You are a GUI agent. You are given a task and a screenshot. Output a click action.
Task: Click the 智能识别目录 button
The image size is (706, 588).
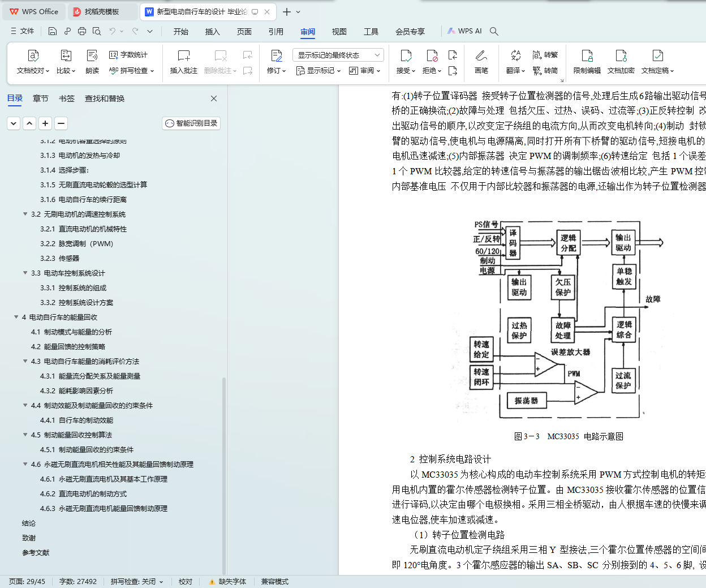point(191,123)
